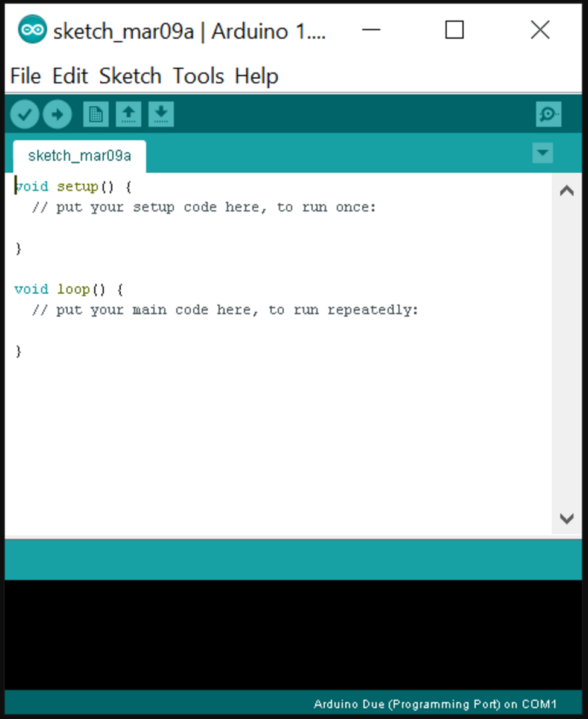The height and width of the screenshot is (719, 588).
Task: Click the 'void loop() {' code line
Action: point(69,289)
